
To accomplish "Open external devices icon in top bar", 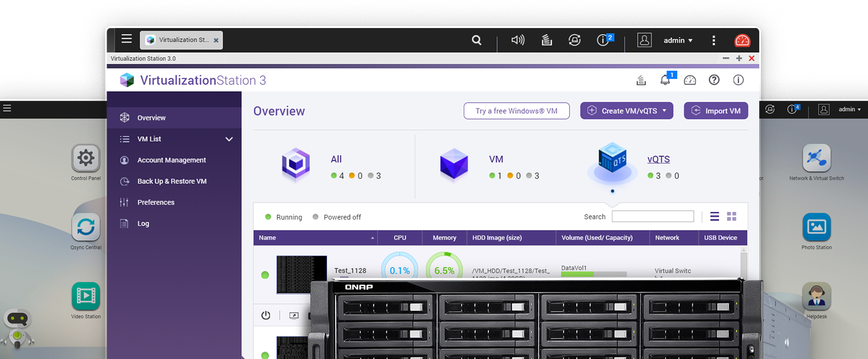I will [x=575, y=40].
